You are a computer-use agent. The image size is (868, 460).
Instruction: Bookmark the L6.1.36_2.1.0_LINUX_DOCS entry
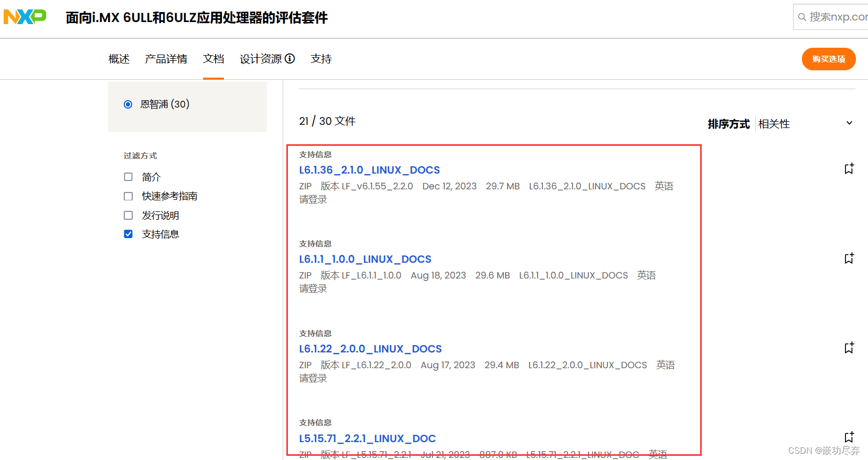(849, 168)
